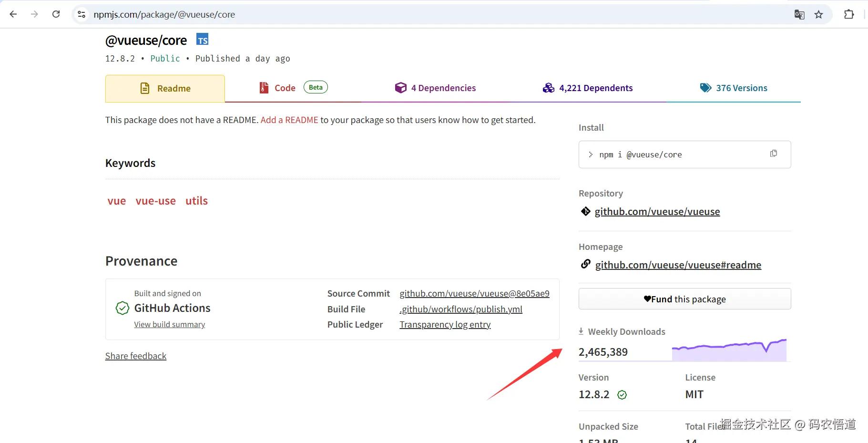868x443 pixels.
Task: Click the 2,465,389 downloads count
Action: tap(603, 352)
